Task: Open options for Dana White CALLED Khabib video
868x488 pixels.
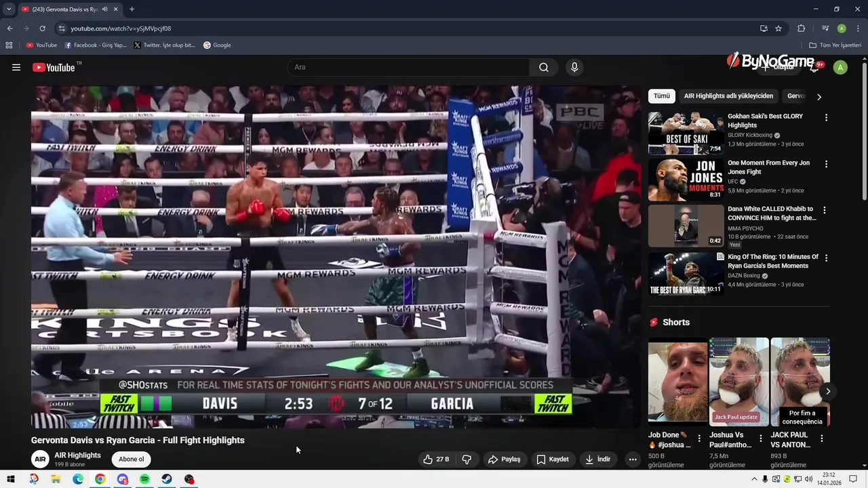Action: (825, 210)
